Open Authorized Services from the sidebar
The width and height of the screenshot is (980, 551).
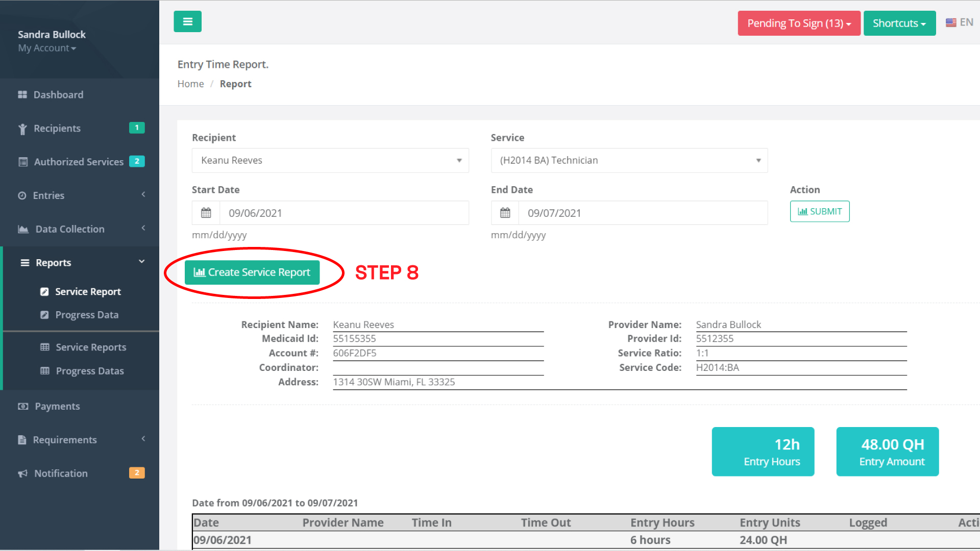pos(22,161)
